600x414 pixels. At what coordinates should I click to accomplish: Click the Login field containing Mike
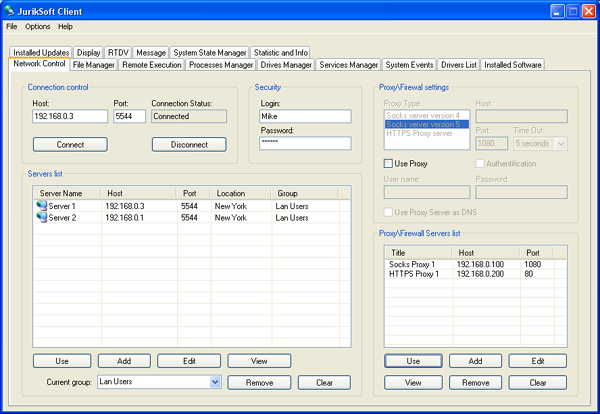(305, 116)
